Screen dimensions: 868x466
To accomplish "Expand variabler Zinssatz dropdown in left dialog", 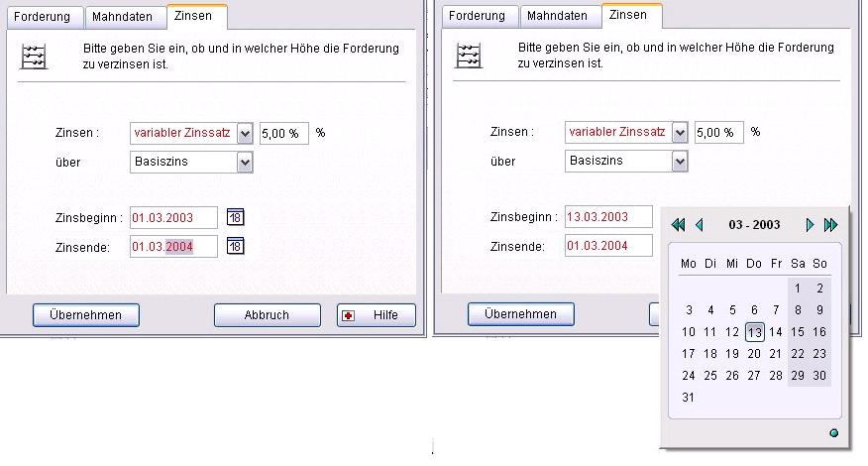I will [x=245, y=133].
